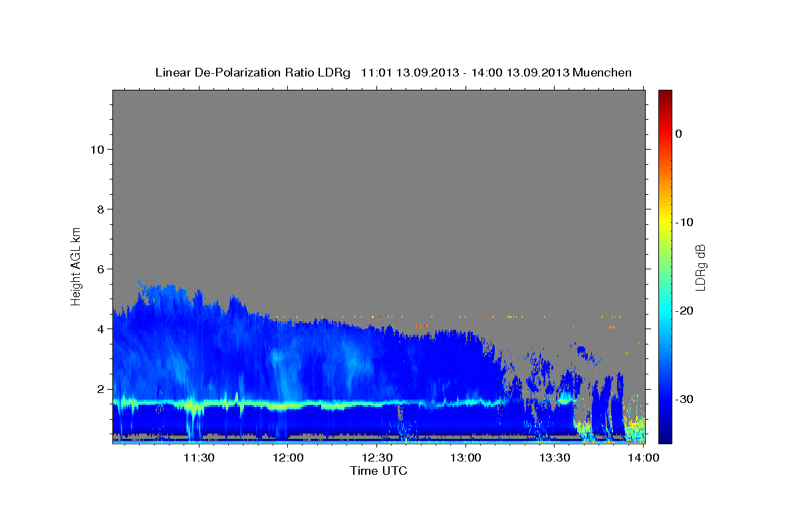Screen dimensions: 798x532
Task: Click the height axis label 4
Action: pyautogui.click(x=100, y=329)
